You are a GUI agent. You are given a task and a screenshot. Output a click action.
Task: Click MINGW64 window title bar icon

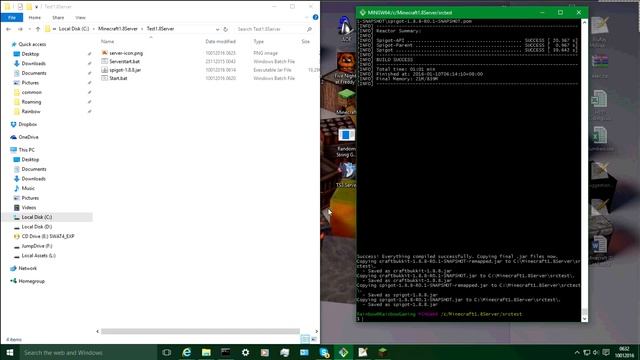(362, 13)
